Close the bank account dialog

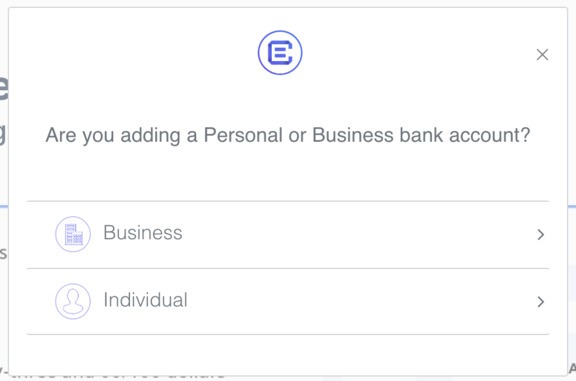pyautogui.click(x=542, y=55)
